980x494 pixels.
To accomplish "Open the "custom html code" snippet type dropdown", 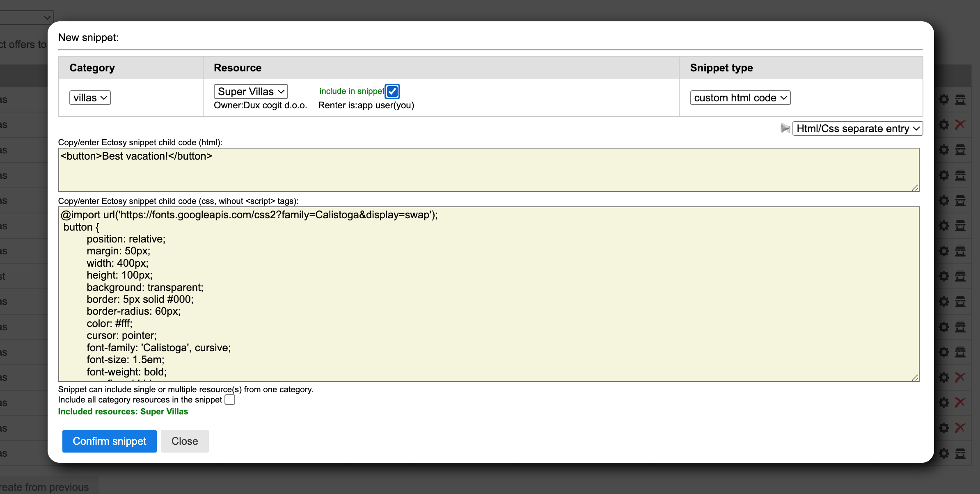I will tap(740, 98).
